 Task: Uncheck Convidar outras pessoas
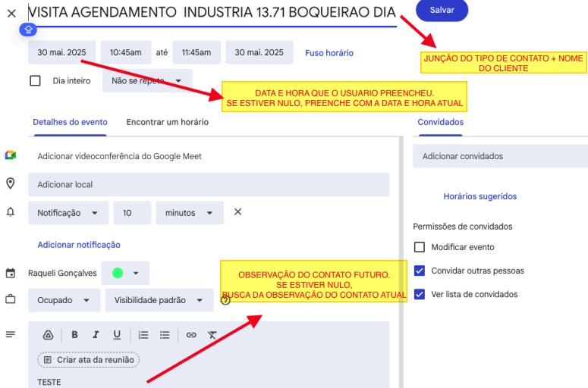tap(420, 271)
